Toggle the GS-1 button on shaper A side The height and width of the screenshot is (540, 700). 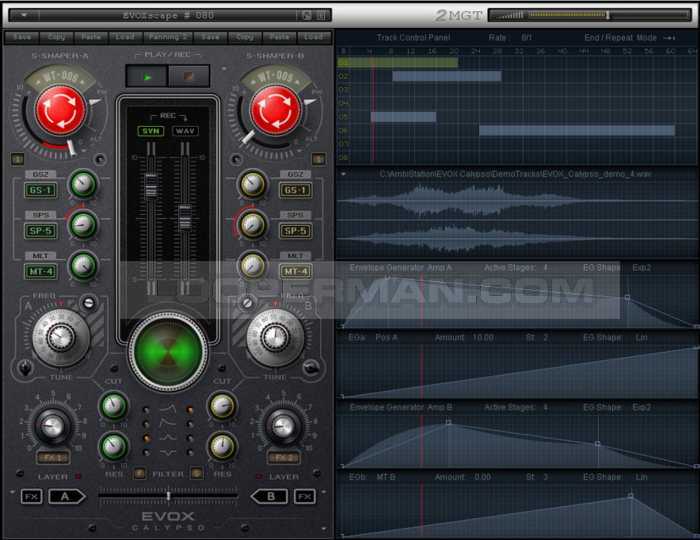(41, 191)
